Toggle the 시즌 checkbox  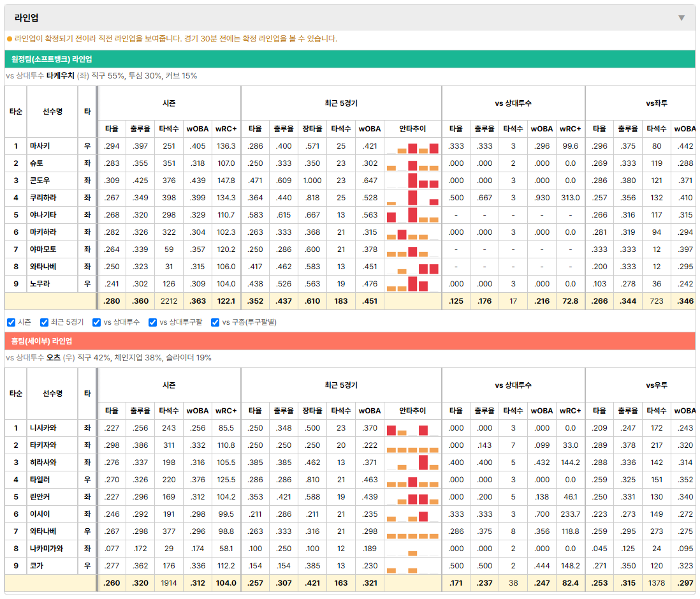[x=11, y=323]
